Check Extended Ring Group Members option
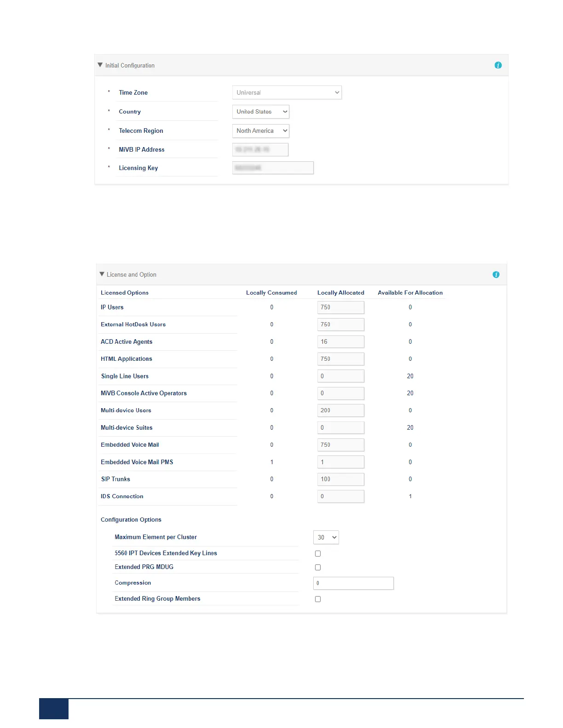The width and height of the screenshot is (563, 728). 318,599
